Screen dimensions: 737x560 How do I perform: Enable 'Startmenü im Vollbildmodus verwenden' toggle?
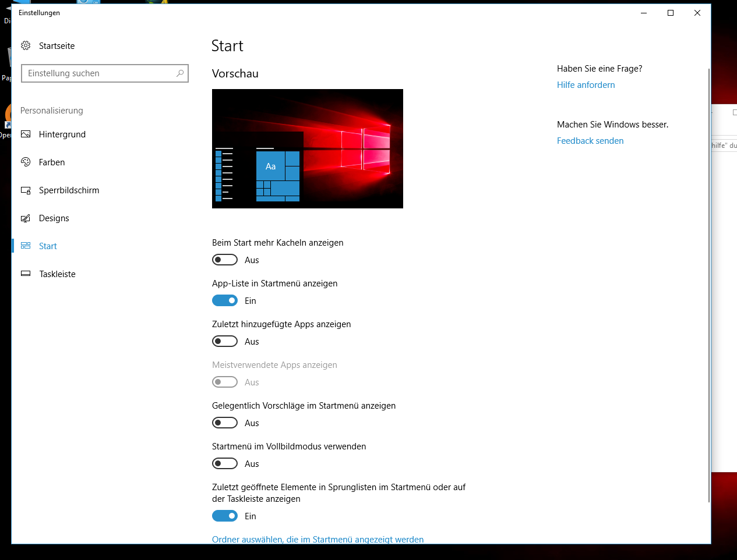click(x=225, y=463)
